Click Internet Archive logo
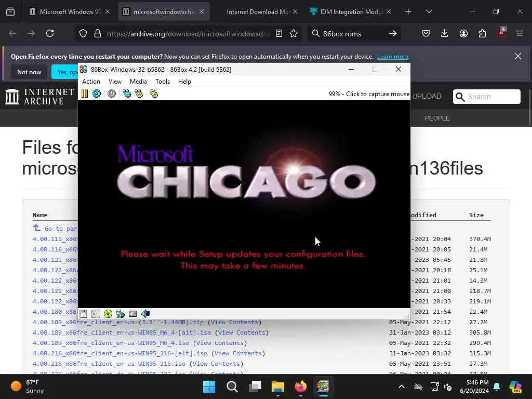 39,97
